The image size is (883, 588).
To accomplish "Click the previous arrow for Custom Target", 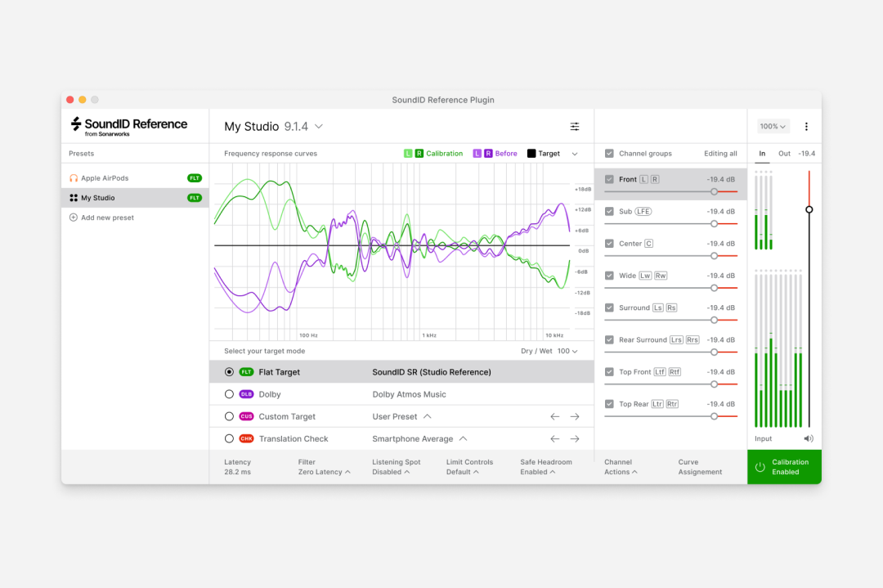I will (x=554, y=416).
